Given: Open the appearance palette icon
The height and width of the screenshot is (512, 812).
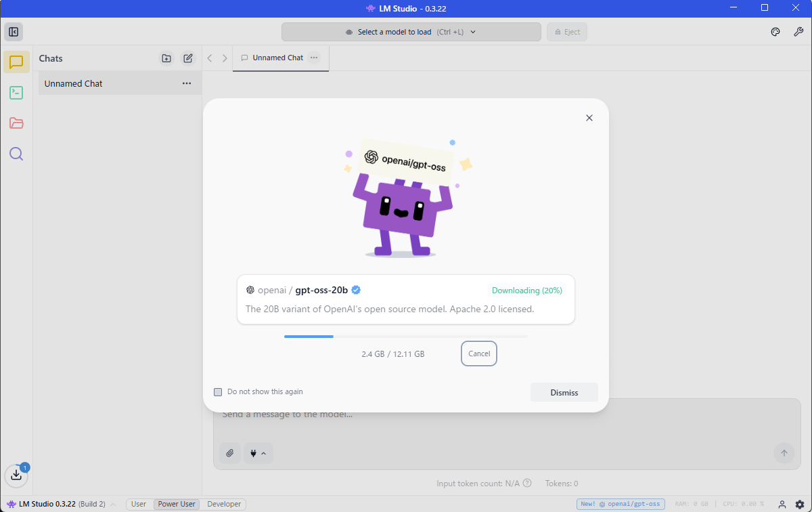Looking at the screenshot, I should 776,32.
